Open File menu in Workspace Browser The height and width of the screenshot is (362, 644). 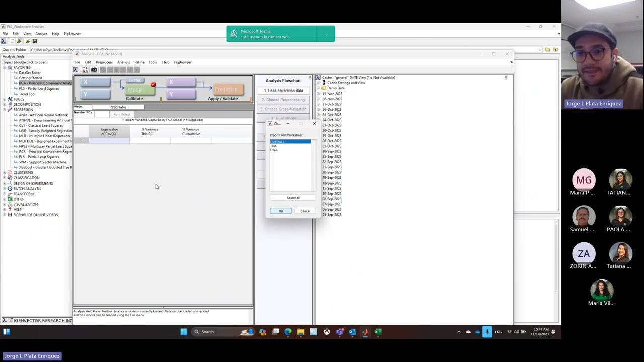pyautogui.click(x=5, y=34)
